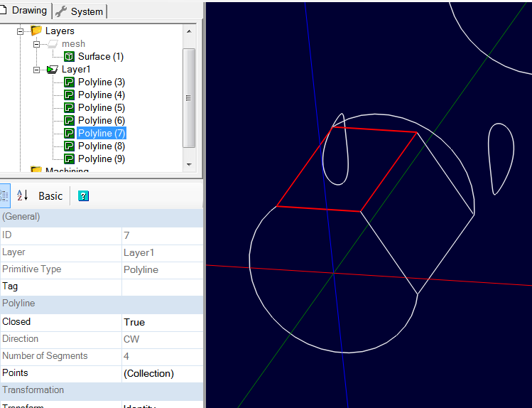Click the Polyline (9) icon
Viewport: 532px width, 408px height.
click(x=69, y=159)
